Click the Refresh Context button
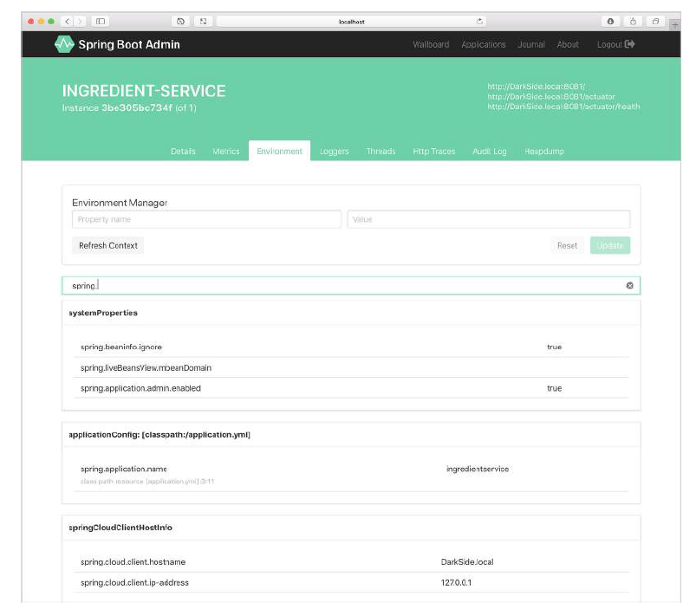 pyautogui.click(x=107, y=245)
